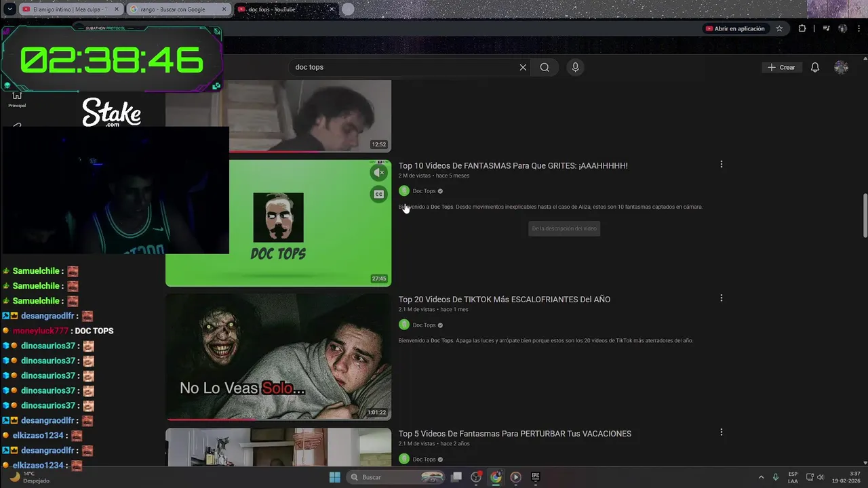Viewport: 868px width, 488px height.
Task: Click '2.1 M de vistas • hace 1 mes' text
Action: coord(433,310)
